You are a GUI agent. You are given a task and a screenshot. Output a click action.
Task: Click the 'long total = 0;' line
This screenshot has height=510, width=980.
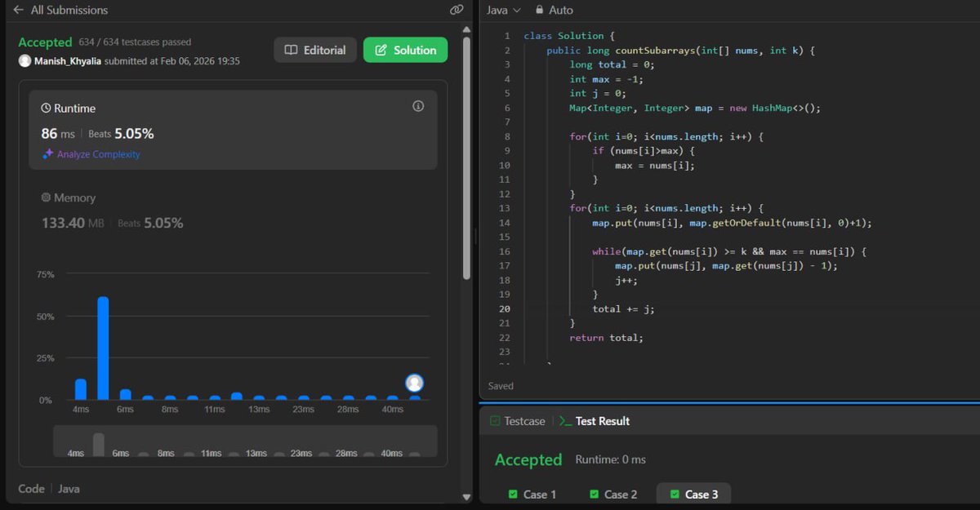tap(612, 64)
